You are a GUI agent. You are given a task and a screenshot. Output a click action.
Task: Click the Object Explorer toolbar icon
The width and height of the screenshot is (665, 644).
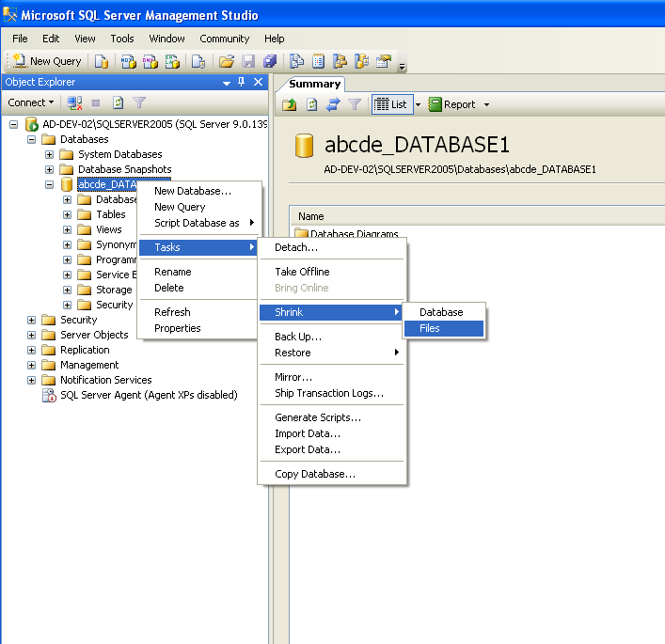[x=340, y=61]
